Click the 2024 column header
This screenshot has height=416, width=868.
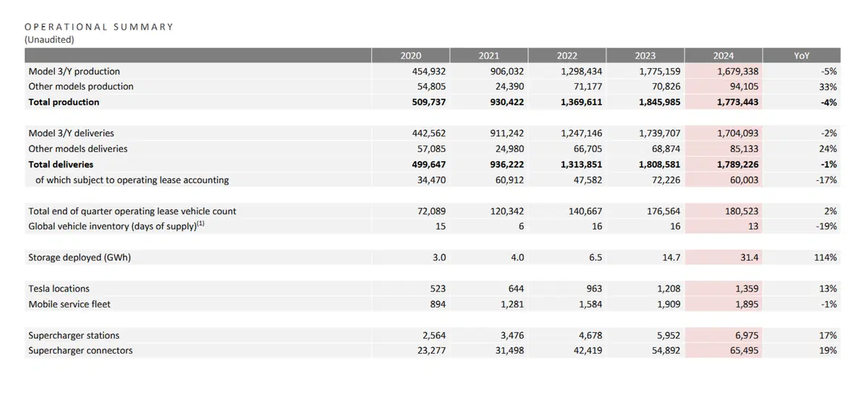[723, 56]
